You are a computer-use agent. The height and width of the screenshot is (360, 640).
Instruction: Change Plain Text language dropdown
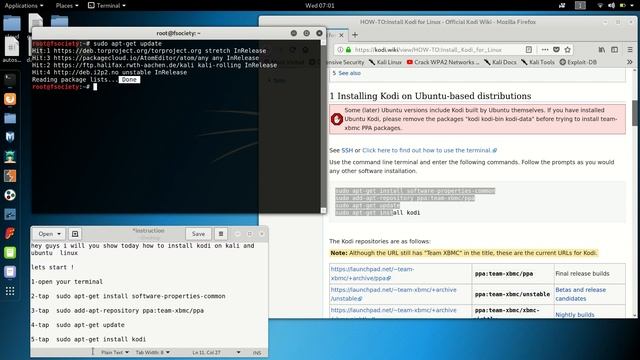[x=115, y=352]
